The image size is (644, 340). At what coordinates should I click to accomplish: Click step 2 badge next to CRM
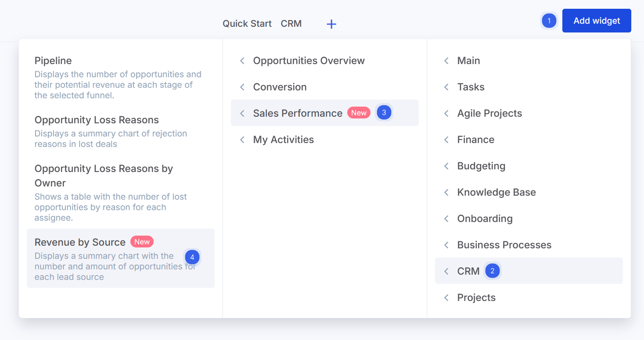[x=492, y=271]
